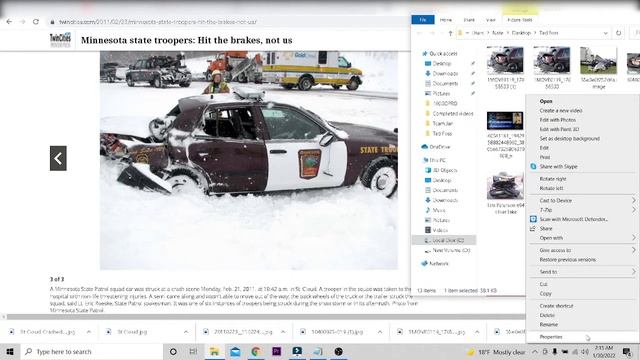This screenshot has width=640, height=360.
Task: Choose Delete in the context menu
Action: click(547, 315)
